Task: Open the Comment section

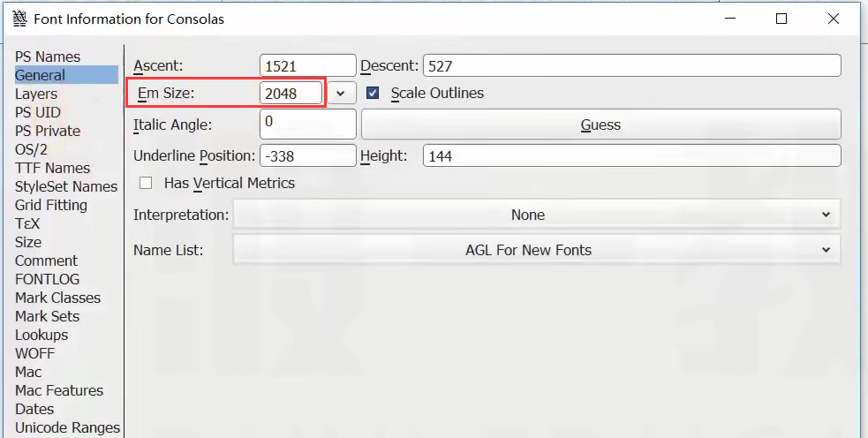Action: (x=46, y=261)
